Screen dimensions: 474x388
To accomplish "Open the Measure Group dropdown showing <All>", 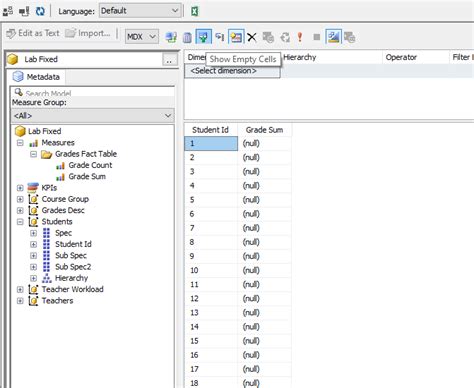I will pyautogui.click(x=93, y=116).
